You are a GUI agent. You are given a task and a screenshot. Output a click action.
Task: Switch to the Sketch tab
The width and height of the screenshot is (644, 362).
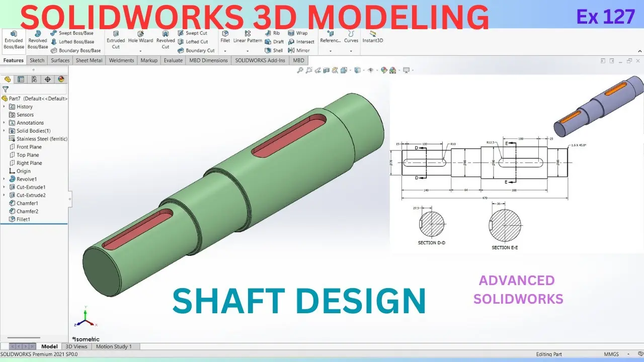[37, 60]
